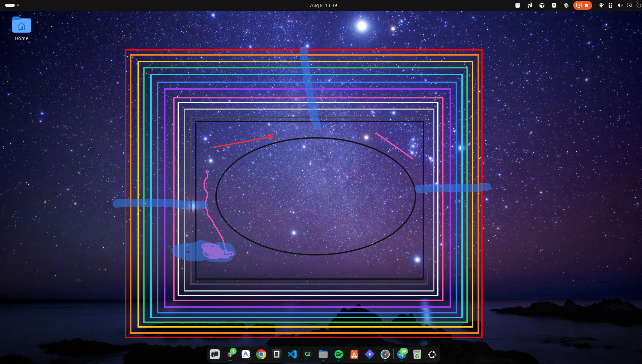The image size is (642, 364).
Task: Open the Ubuntu App Center icon
Action: 354,354
